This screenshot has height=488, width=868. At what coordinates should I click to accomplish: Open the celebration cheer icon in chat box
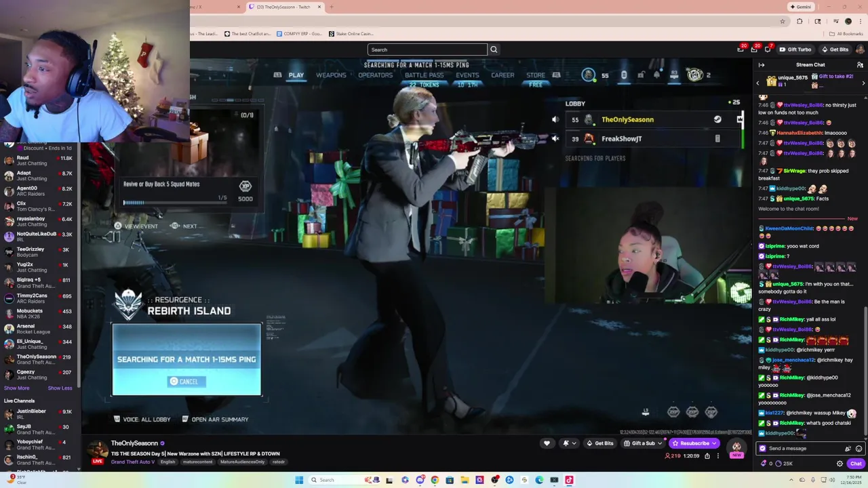coord(848,449)
